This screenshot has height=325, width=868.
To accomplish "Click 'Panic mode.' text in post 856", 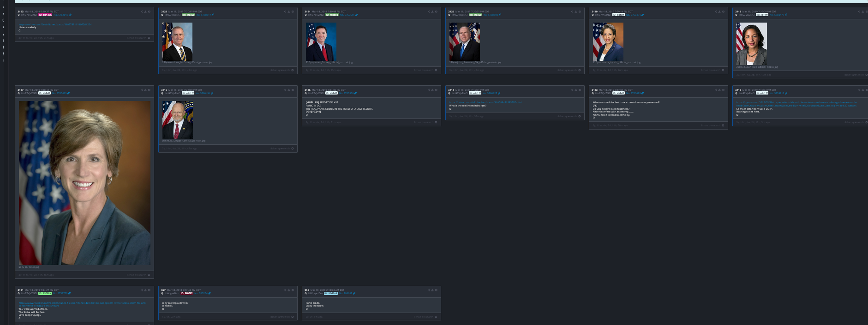I will pyautogui.click(x=312, y=303).
